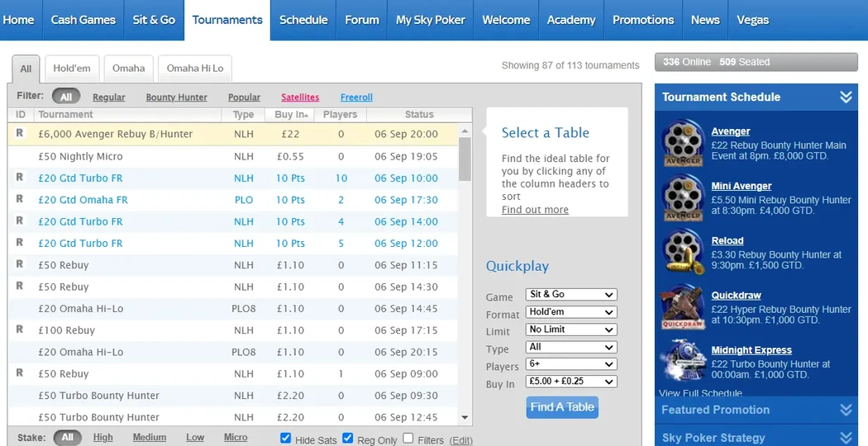Open the Mini Avenger schedule link
Image resolution: width=868 pixels, height=446 pixels.
point(742,187)
